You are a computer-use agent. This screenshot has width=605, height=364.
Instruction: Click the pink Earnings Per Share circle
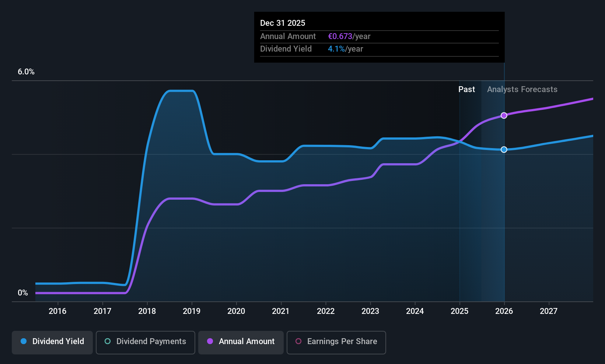point(298,341)
